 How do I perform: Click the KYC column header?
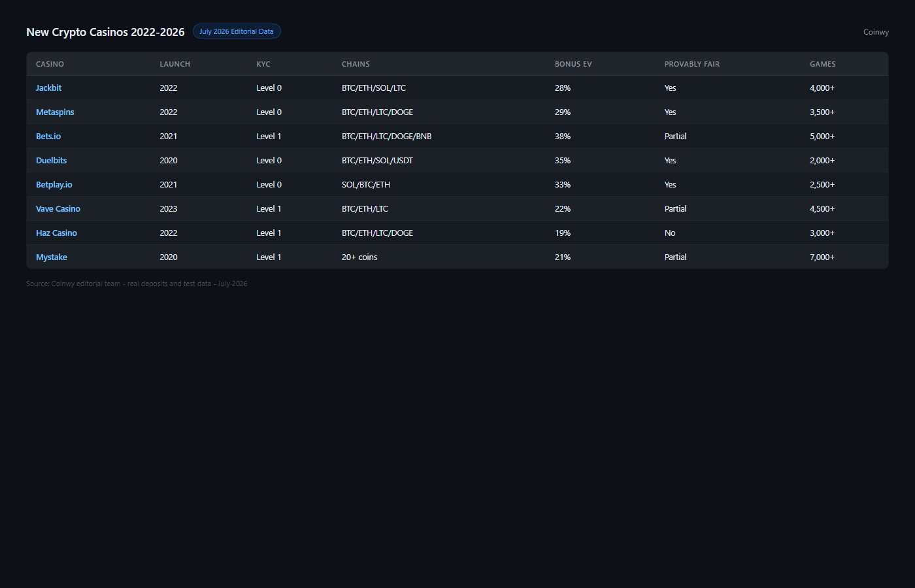click(263, 64)
